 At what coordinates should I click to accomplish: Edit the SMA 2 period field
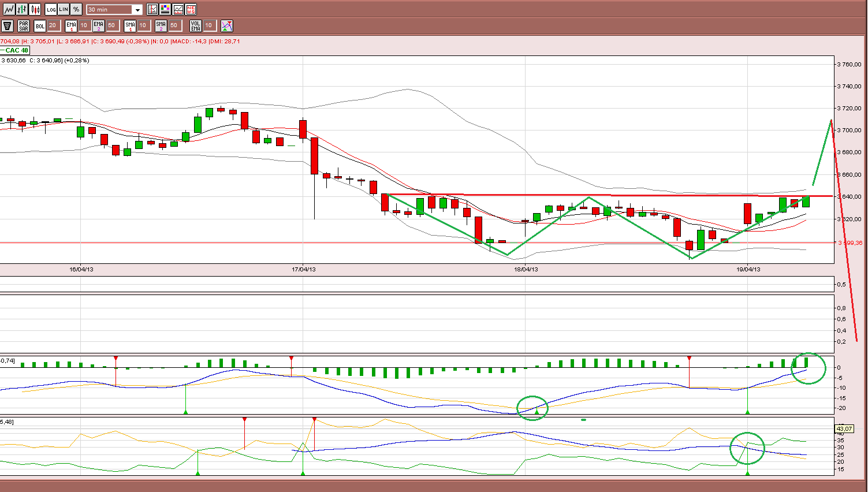coord(174,25)
